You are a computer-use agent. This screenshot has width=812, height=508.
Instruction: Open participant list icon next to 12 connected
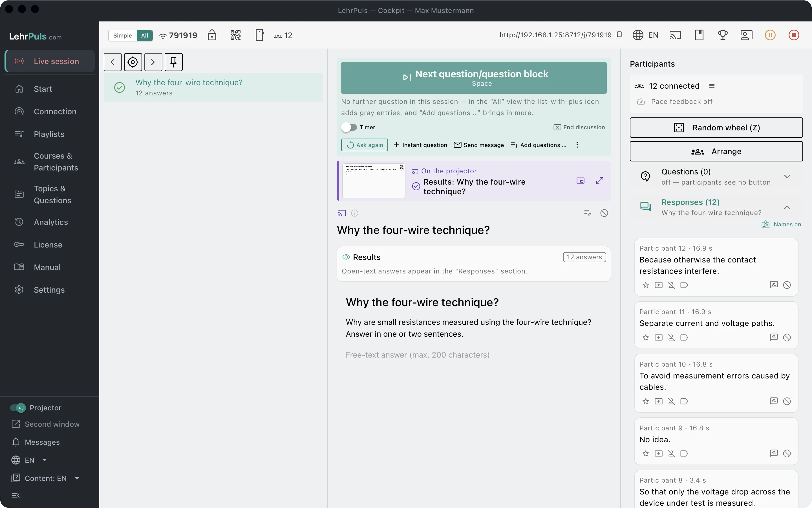tap(711, 86)
